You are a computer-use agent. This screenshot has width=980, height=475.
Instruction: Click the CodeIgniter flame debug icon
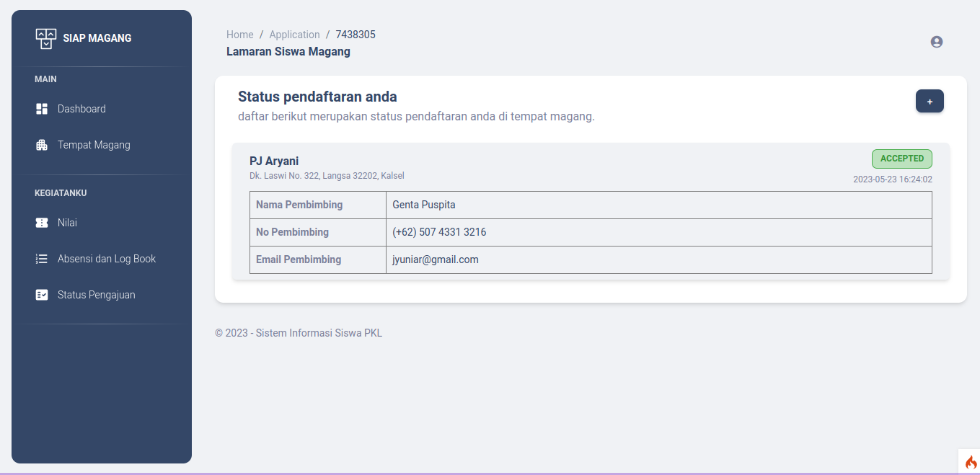pyautogui.click(x=970, y=462)
